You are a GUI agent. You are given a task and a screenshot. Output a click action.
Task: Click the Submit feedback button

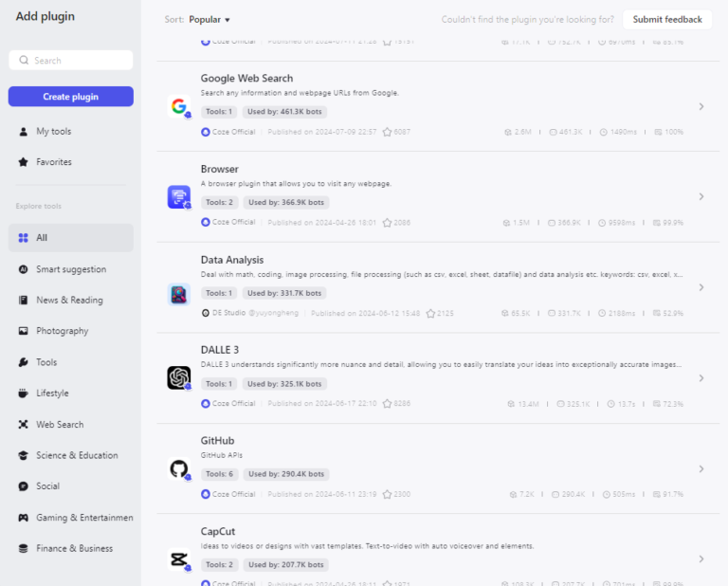coord(667,19)
